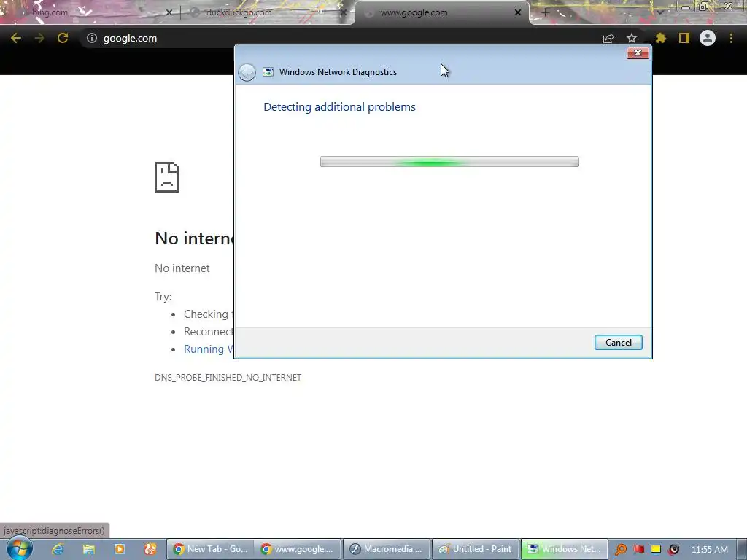Click the Running Windows Network Diagnostics link
747x560 pixels.
(209, 349)
